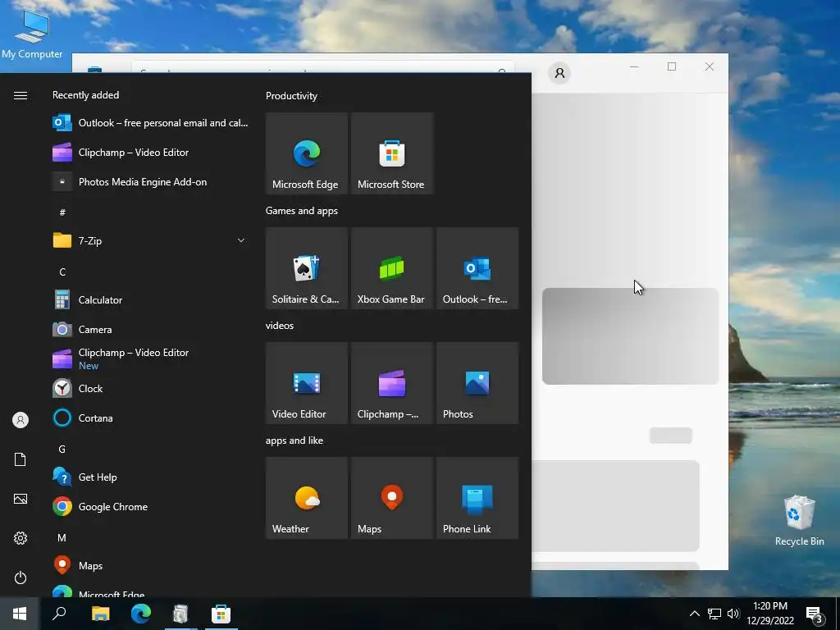The image size is (840, 630).
Task: Launch Solitaire & Casual Games tile
Action: 307,268
